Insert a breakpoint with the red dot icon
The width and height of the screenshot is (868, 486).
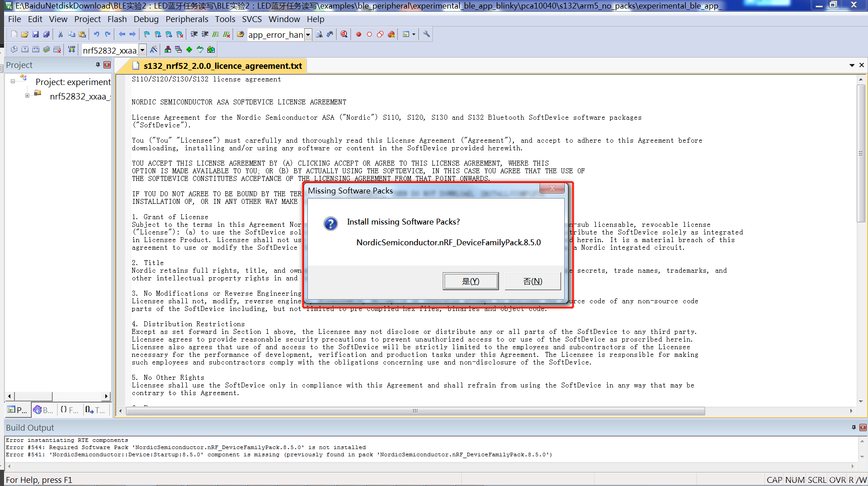pos(359,34)
